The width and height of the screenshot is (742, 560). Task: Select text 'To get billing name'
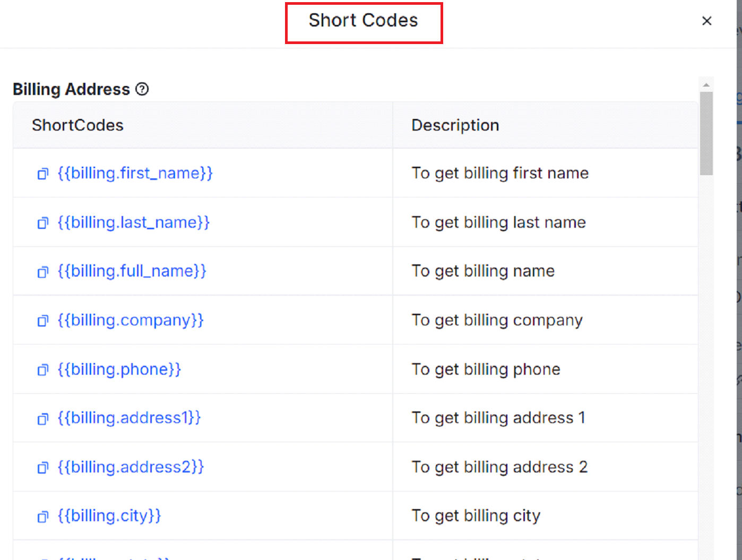click(x=483, y=271)
